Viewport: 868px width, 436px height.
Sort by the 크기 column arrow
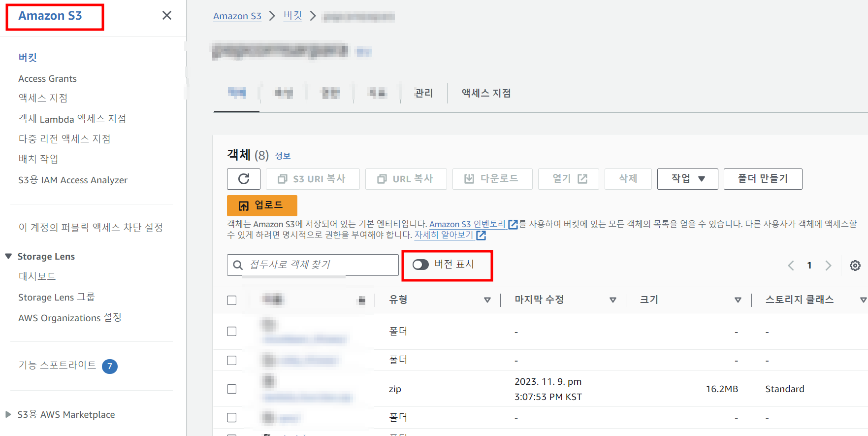(738, 300)
